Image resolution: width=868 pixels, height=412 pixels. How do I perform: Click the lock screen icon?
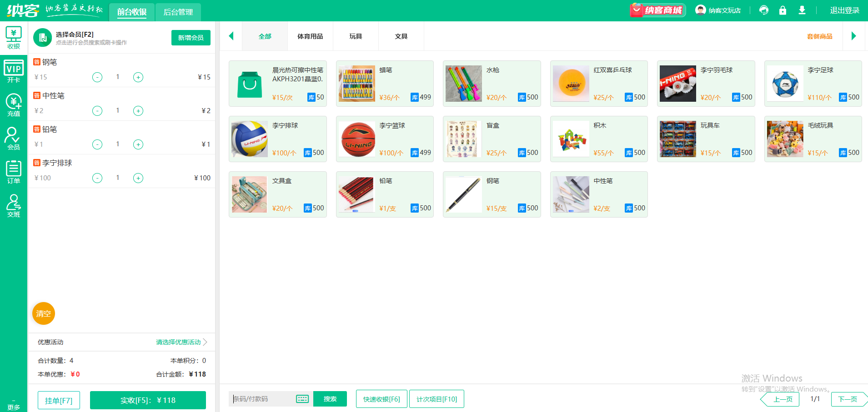[x=783, y=10]
